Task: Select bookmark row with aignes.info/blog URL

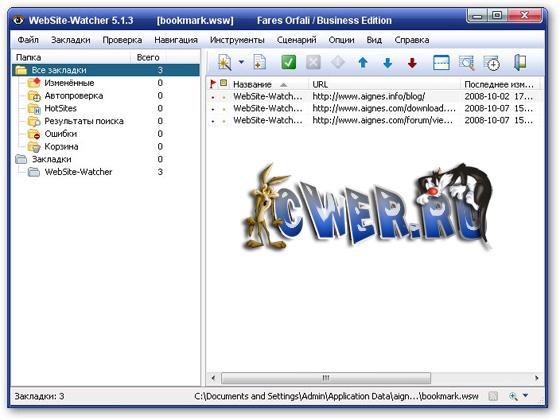Action: tap(374, 96)
